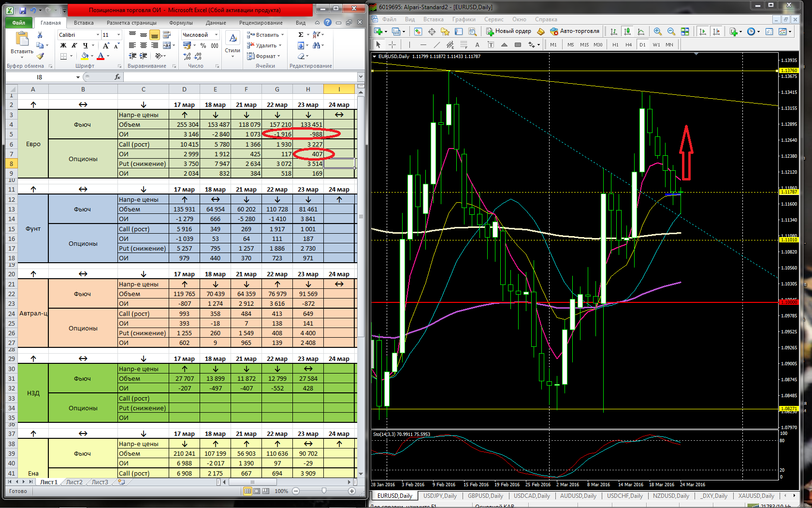Click the tile windows icon in MetaTrader
This screenshot has height=508, width=812.
click(x=685, y=31)
